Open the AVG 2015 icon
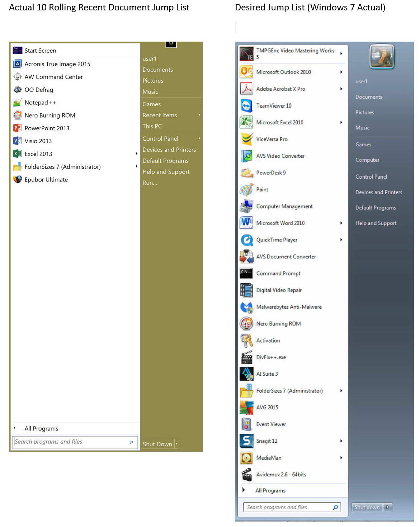Screen dimensions: 420x527 pyautogui.click(x=246, y=408)
